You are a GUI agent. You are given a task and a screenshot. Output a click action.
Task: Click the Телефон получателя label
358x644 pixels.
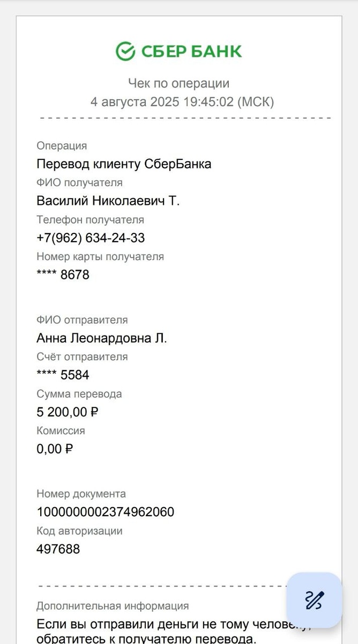(90, 219)
